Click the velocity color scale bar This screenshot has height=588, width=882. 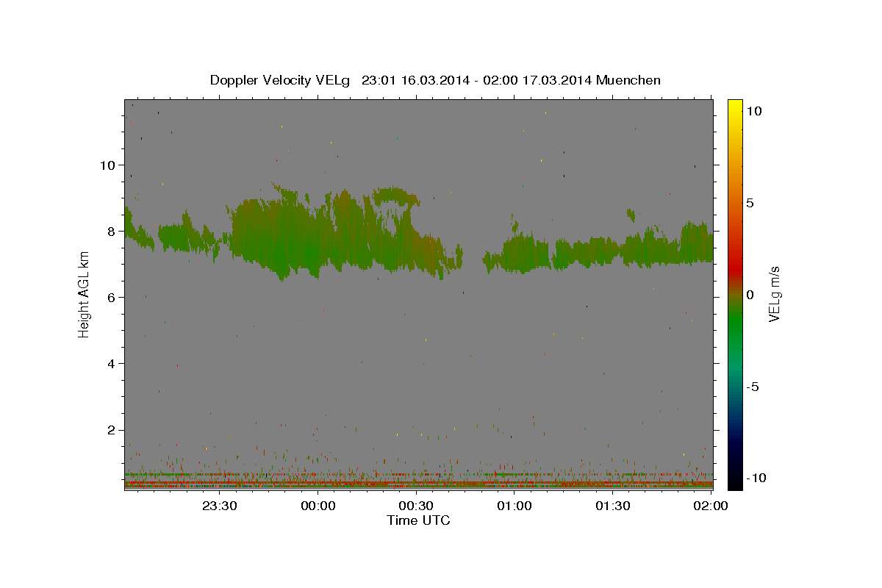[734, 294]
